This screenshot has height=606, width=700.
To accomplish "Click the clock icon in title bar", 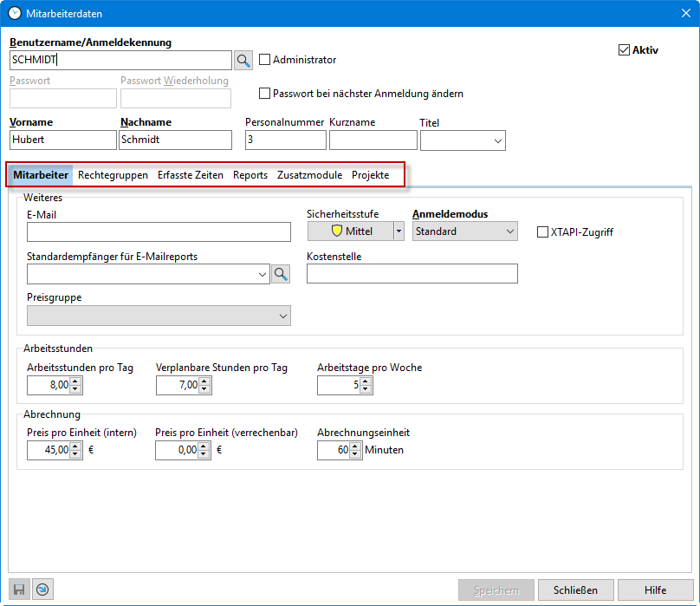I will coord(14,12).
